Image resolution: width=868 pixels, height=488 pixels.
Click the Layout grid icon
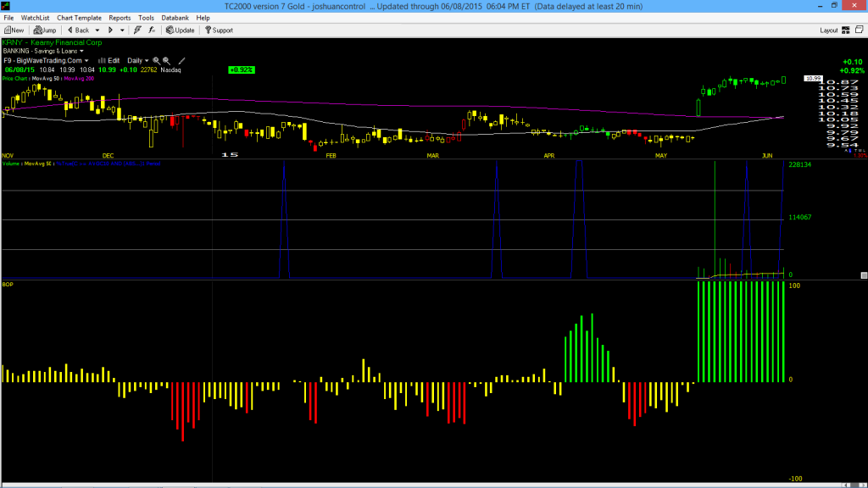[x=846, y=30]
